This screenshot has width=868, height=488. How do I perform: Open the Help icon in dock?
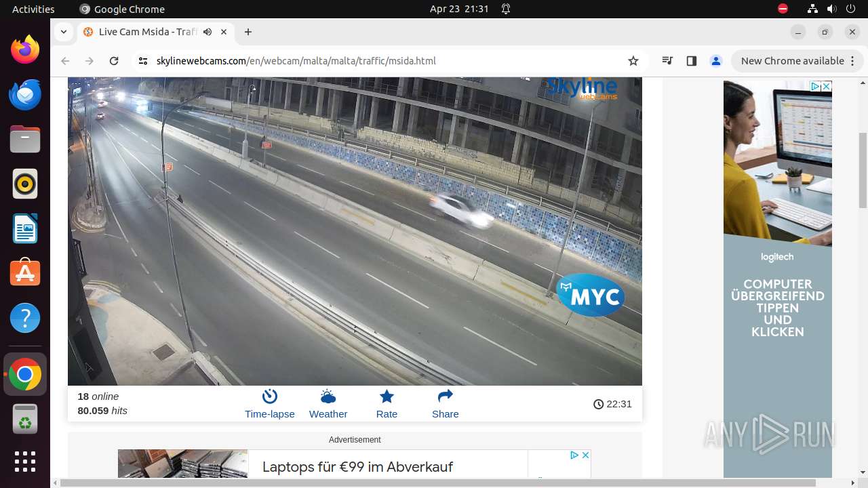tap(25, 318)
